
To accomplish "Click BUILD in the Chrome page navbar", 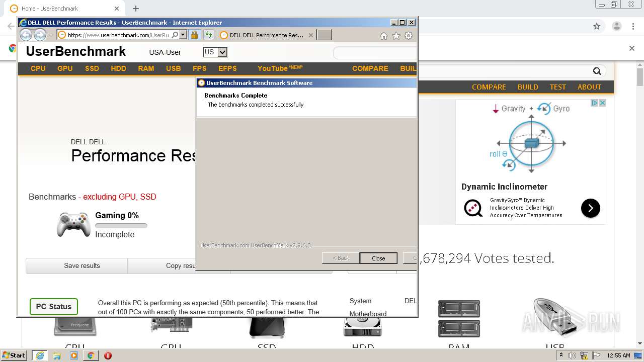I will tap(528, 87).
